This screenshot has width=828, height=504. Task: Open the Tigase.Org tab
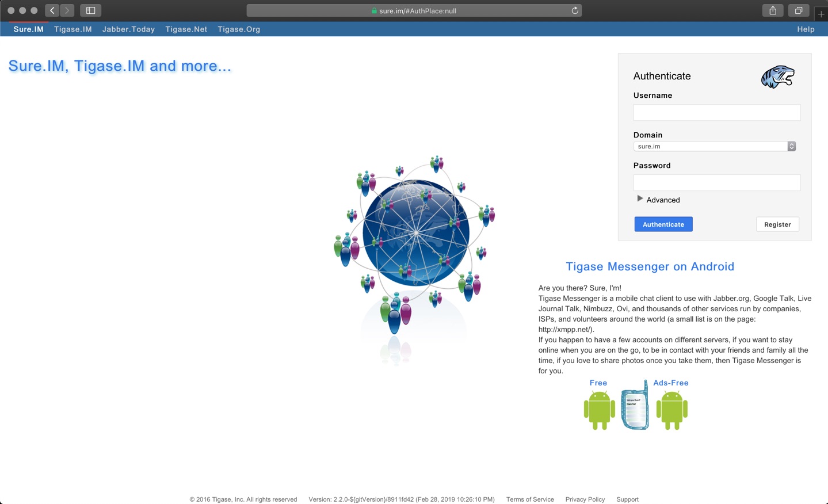[239, 29]
